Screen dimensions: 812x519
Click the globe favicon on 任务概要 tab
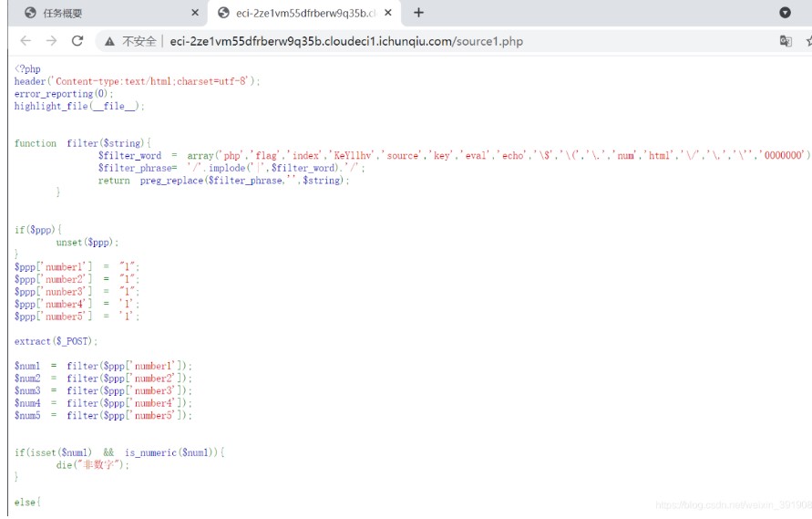point(31,13)
